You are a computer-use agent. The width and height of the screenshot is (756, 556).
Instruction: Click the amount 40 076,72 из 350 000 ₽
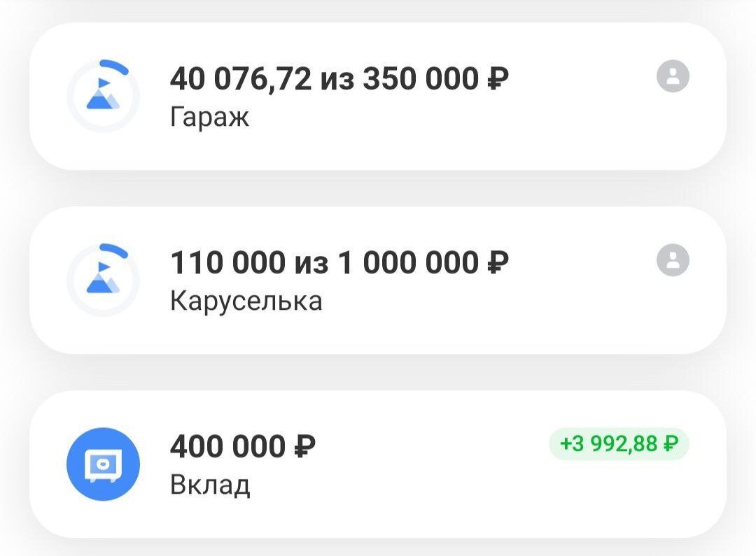pyautogui.click(x=341, y=78)
